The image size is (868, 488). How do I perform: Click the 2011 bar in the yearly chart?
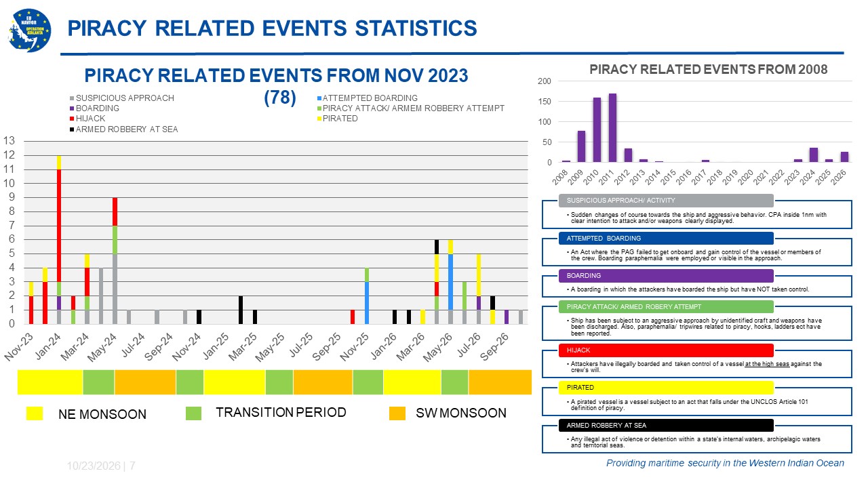coord(612,128)
